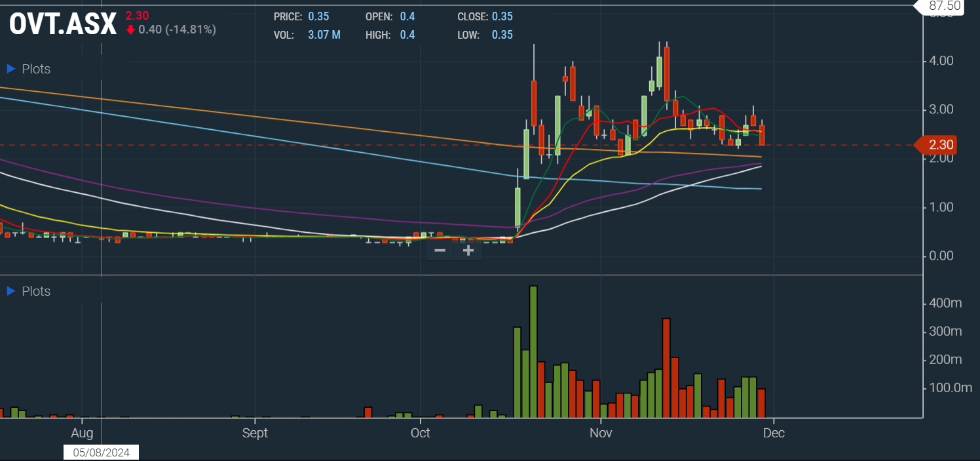Click the 200m volume axis label
Screen dimensions: 980x461
(945, 360)
